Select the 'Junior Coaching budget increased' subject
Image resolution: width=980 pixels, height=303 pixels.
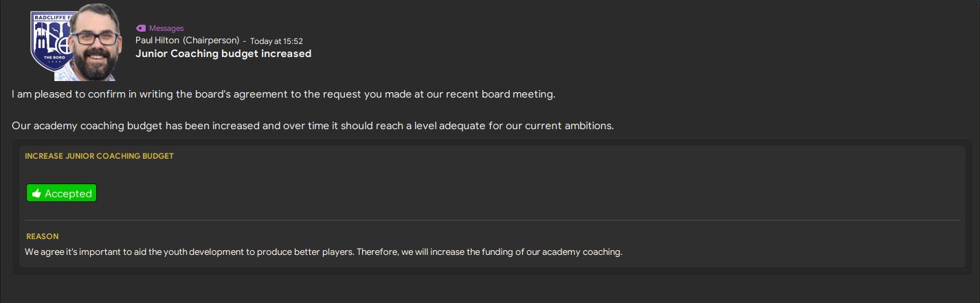click(x=223, y=54)
